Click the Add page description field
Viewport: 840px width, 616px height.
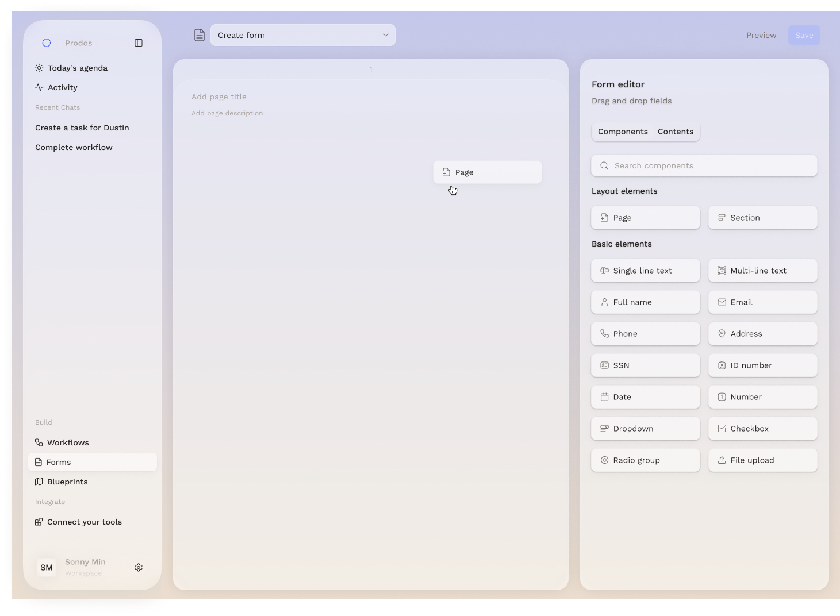pyautogui.click(x=227, y=113)
